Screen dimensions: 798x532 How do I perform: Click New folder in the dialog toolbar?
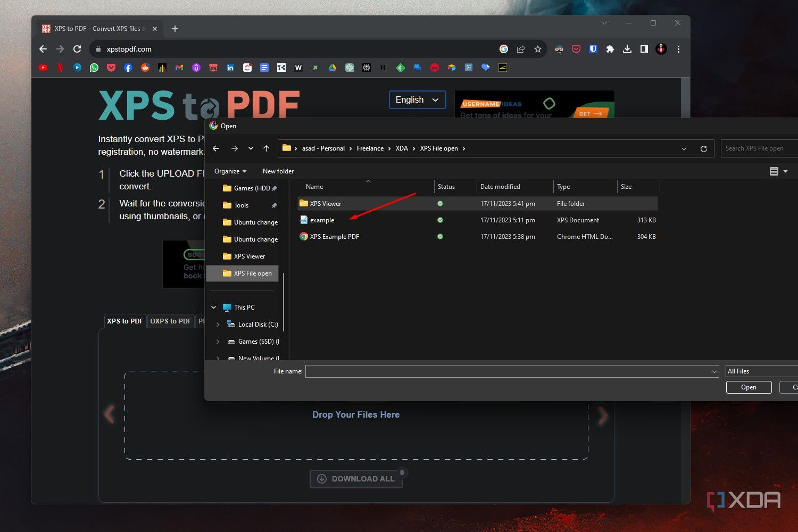coord(278,171)
